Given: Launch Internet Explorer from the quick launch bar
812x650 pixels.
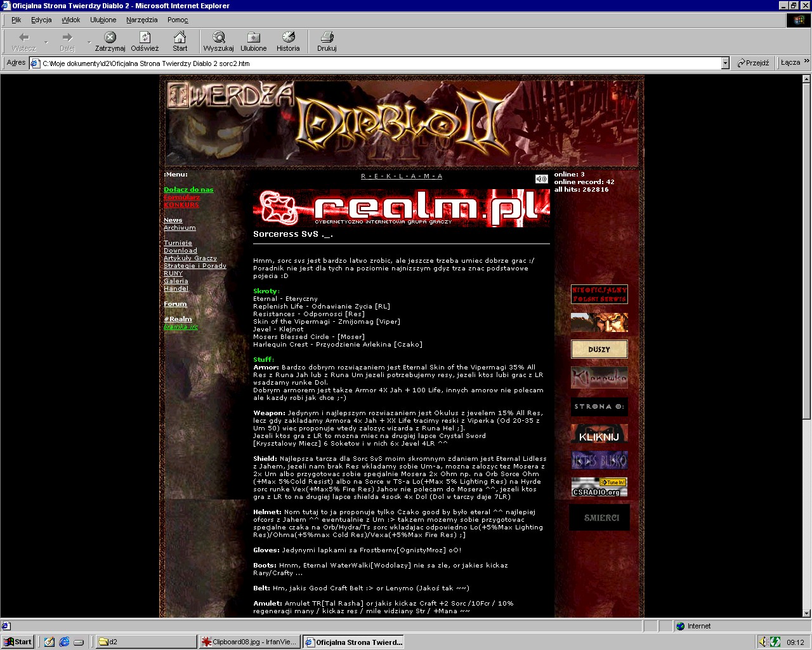Looking at the screenshot, I should pyautogui.click(x=64, y=642).
